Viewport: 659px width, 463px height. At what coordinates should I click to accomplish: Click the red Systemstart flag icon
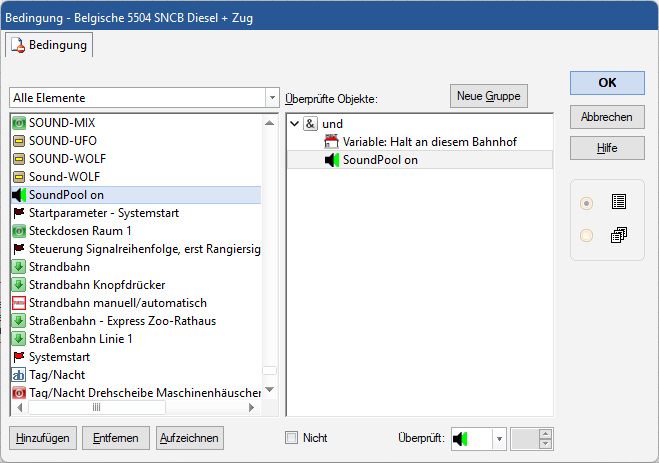point(18,357)
